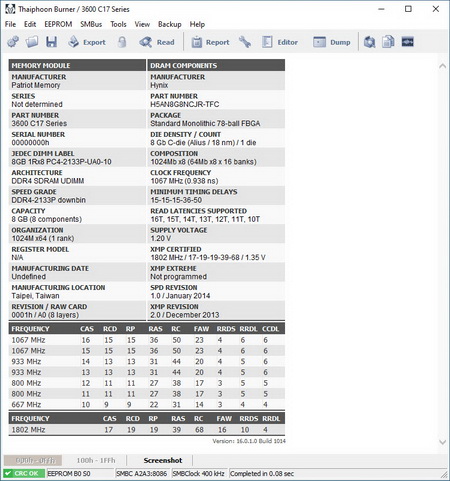Click the open file folder icon

coord(32,42)
